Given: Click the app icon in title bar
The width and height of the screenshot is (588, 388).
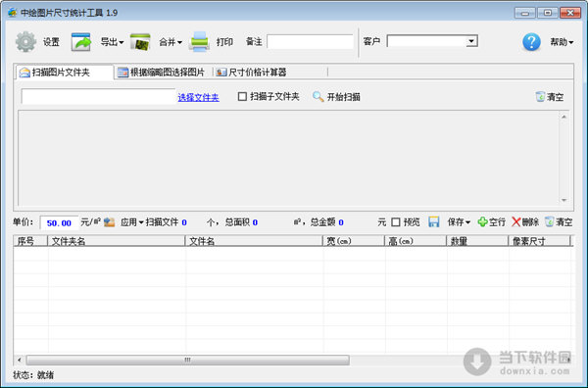Looking at the screenshot, I should [x=13, y=13].
